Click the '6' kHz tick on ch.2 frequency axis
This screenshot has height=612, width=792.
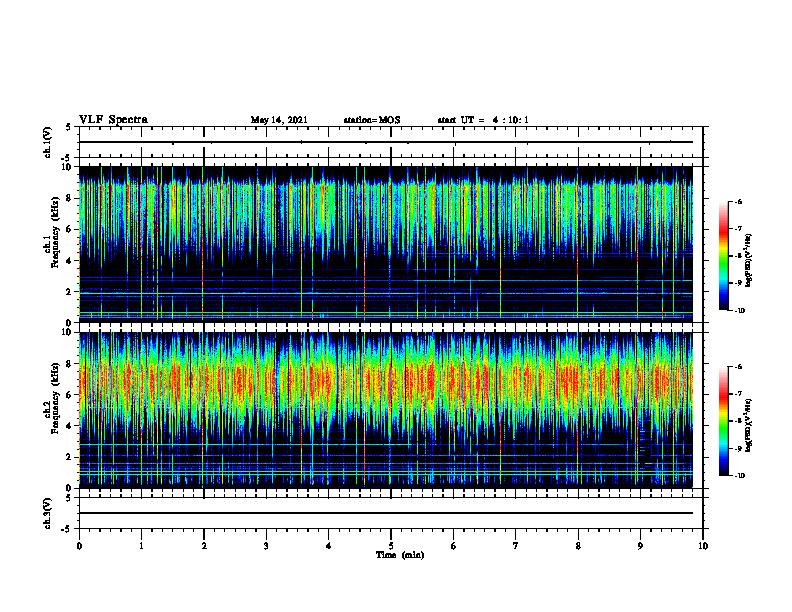point(71,395)
